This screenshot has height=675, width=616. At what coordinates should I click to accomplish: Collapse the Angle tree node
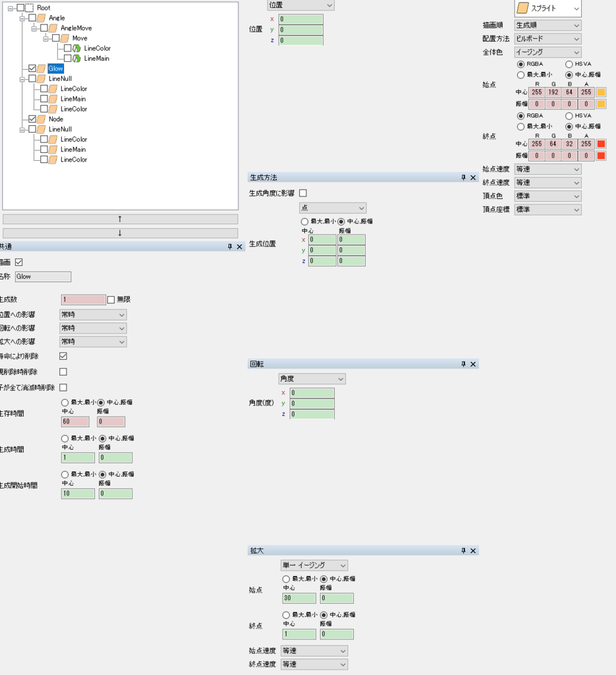click(x=22, y=18)
